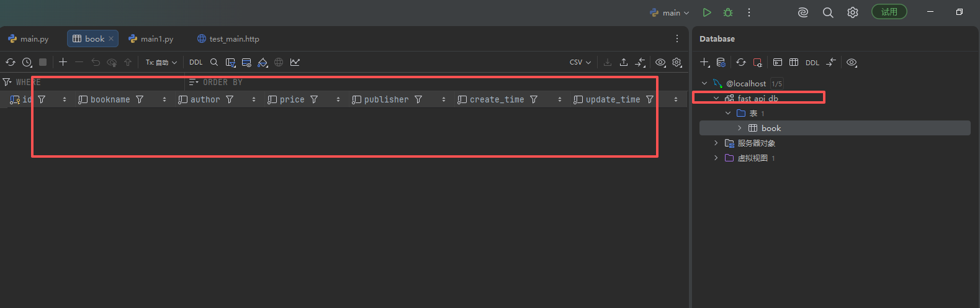Expand the book table node
This screenshot has height=308, width=980.
click(x=740, y=128)
